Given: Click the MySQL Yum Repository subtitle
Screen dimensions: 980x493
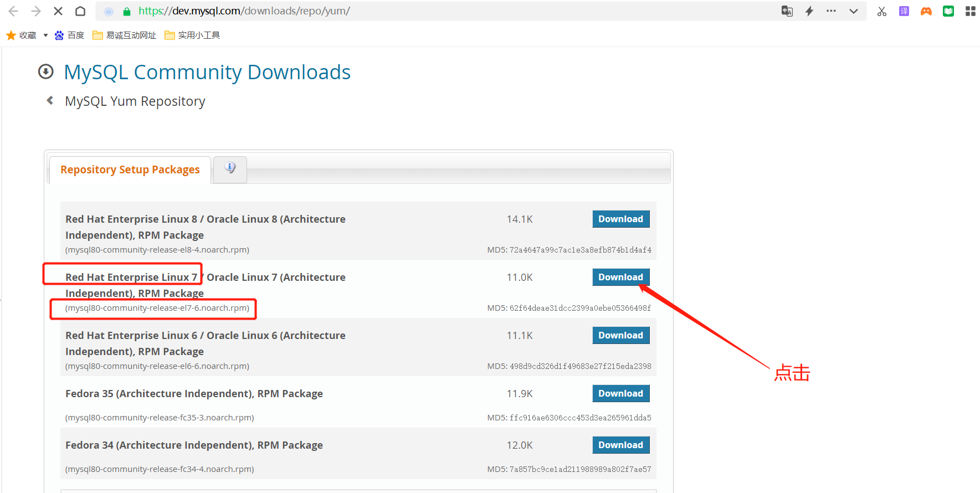Looking at the screenshot, I should click(x=135, y=101).
